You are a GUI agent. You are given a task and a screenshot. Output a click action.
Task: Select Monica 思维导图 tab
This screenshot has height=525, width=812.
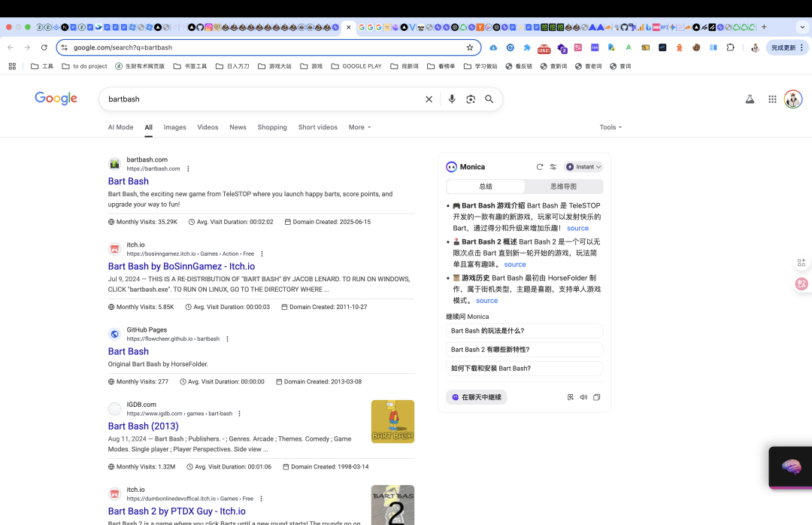tap(563, 187)
